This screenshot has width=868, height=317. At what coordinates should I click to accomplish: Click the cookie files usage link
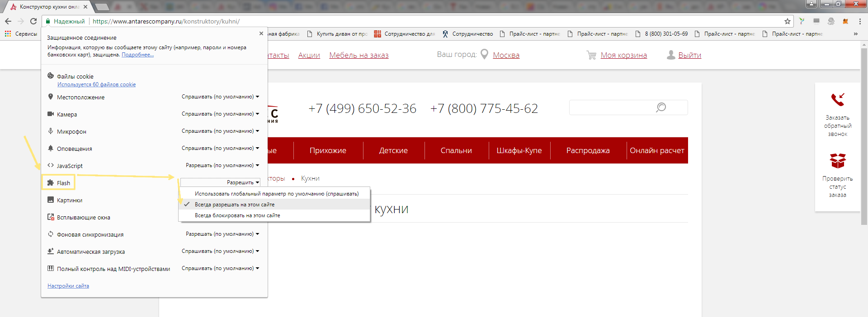click(x=96, y=84)
